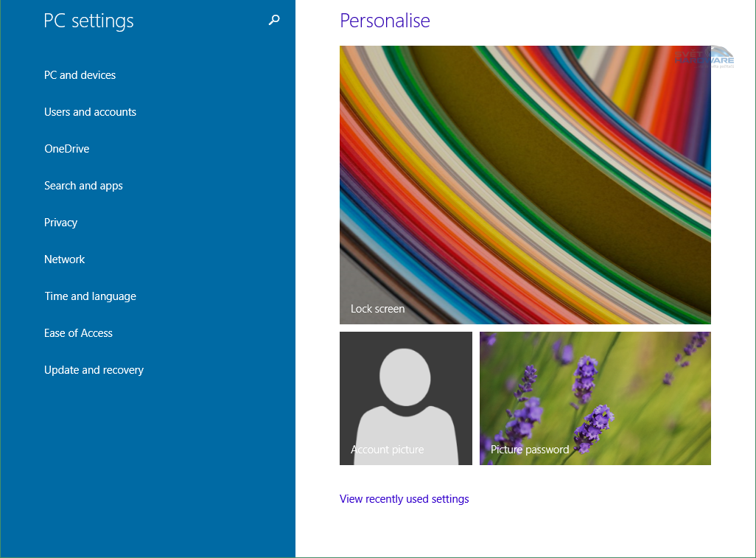
Task: Open the Privacy settings category
Action: (x=60, y=223)
